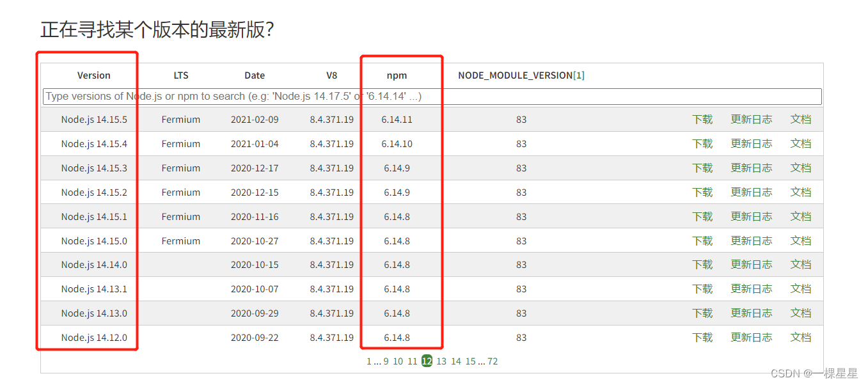Open docs link for Node.js 14.15.5
Image resolution: width=868 pixels, height=385 pixels.
[x=801, y=120]
